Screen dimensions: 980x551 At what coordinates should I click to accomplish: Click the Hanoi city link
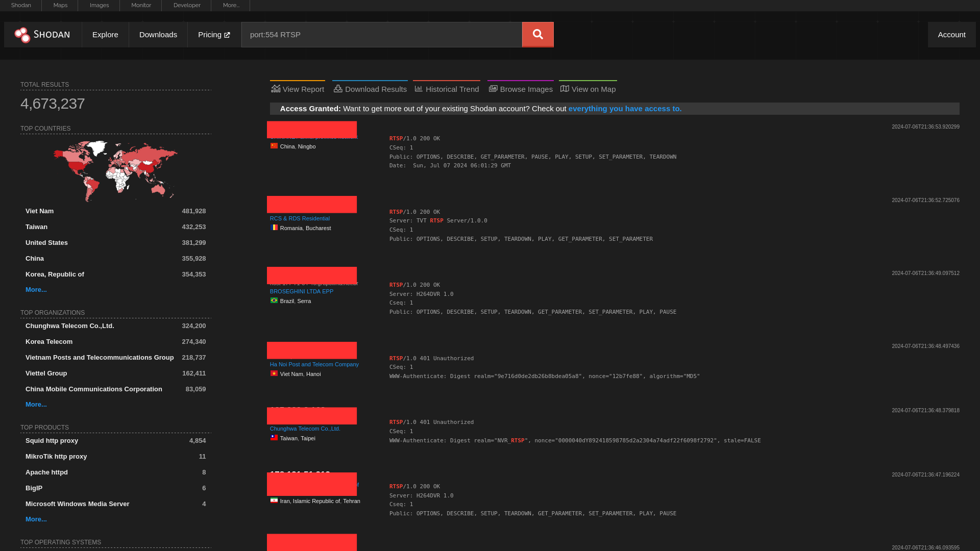[x=313, y=374]
